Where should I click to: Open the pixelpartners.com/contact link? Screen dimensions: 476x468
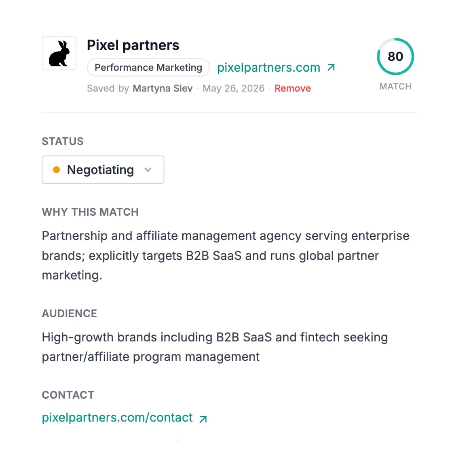117,418
